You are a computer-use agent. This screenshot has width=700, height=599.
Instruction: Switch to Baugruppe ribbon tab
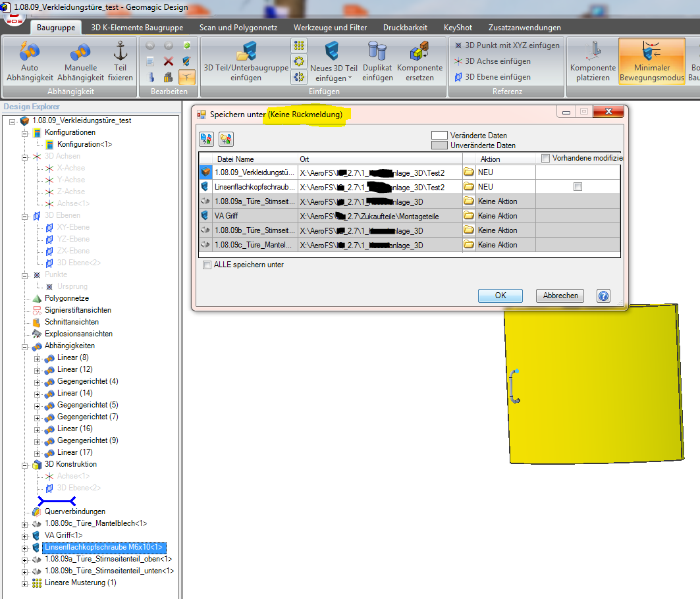(x=56, y=28)
